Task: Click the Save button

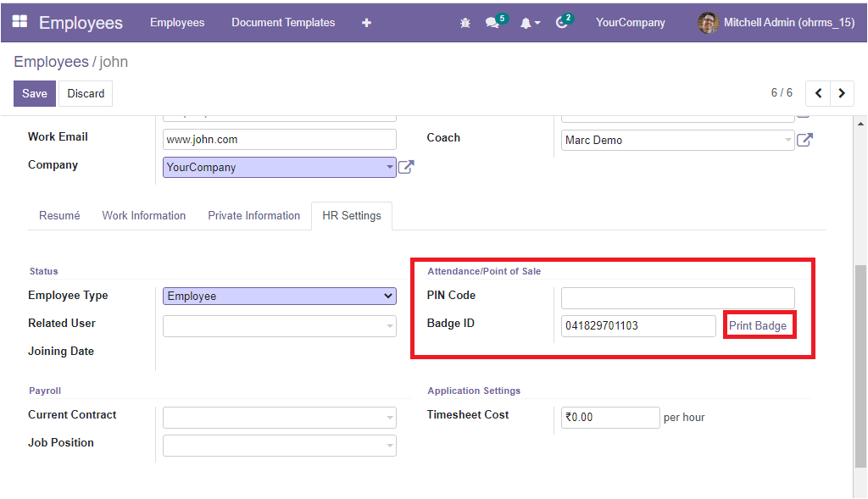Action: (35, 93)
